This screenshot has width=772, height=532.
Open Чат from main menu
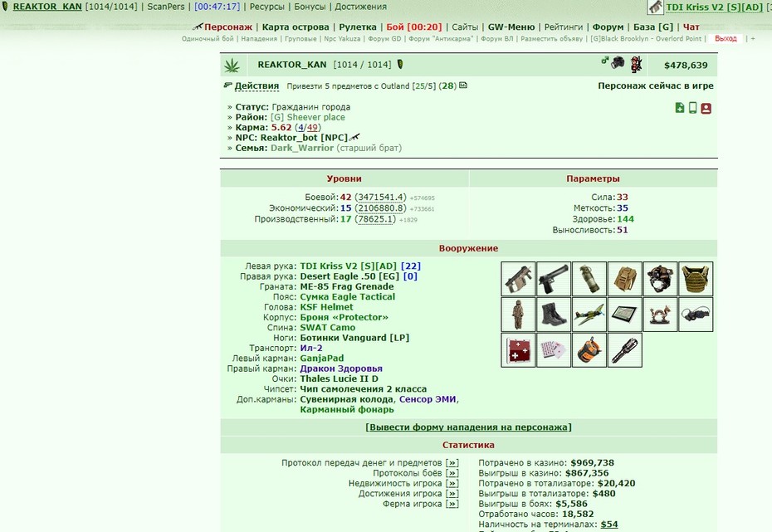691,27
